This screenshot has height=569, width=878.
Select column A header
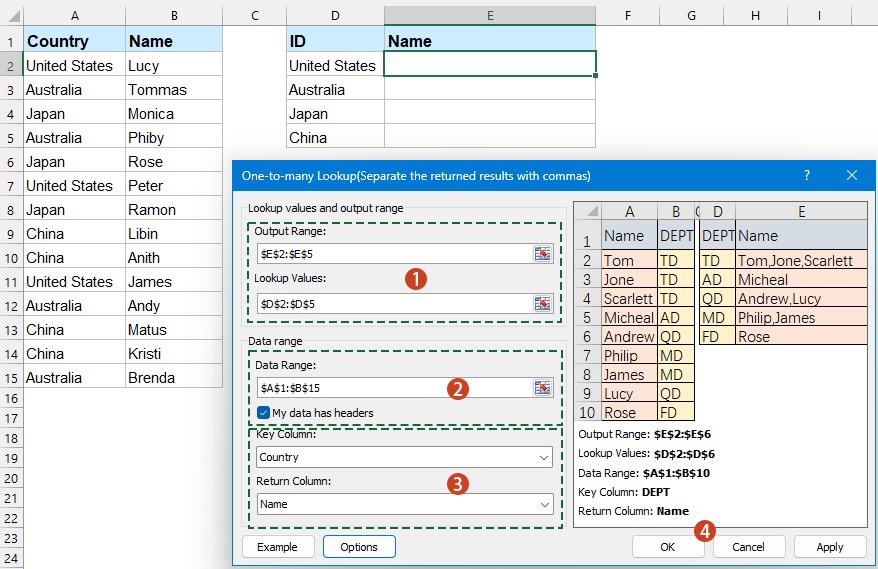(x=74, y=16)
